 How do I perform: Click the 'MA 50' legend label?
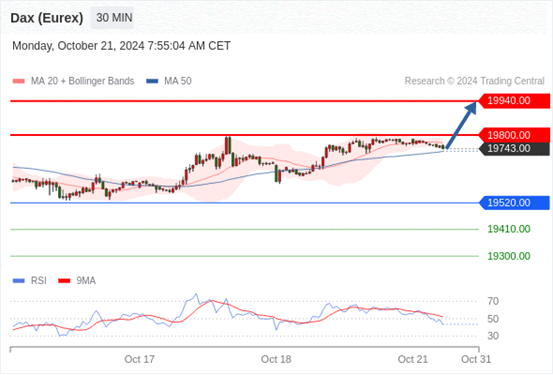[178, 81]
